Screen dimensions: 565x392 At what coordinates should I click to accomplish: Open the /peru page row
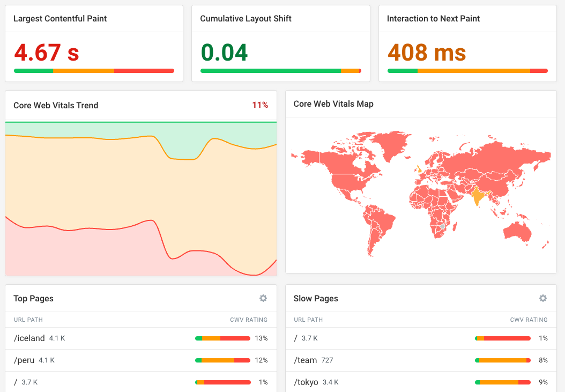[x=141, y=360]
